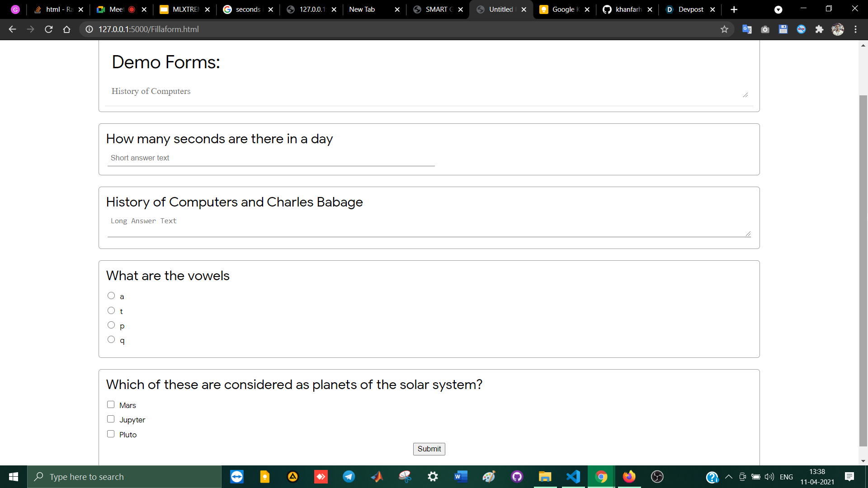The height and width of the screenshot is (488, 868).
Task: Check the Mars checkbox
Action: 111,404
